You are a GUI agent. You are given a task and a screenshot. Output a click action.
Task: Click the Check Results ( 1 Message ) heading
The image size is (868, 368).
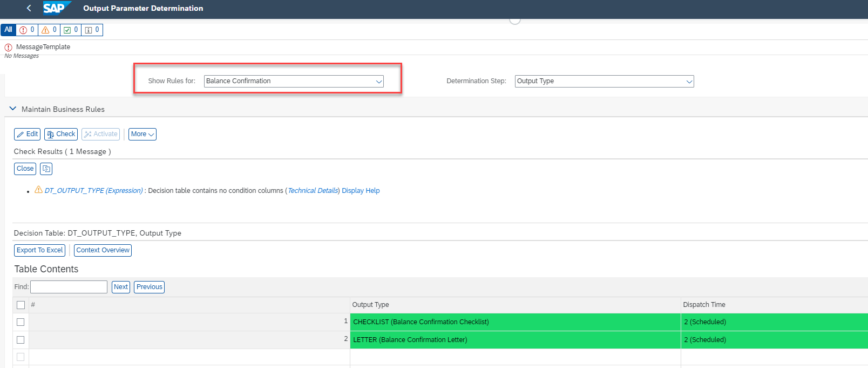coord(63,152)
